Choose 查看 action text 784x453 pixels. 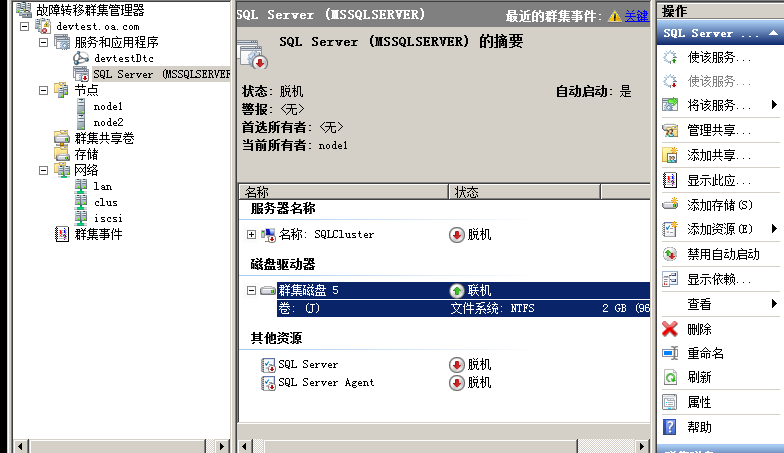pyautogui.click(x=699, y=304)
